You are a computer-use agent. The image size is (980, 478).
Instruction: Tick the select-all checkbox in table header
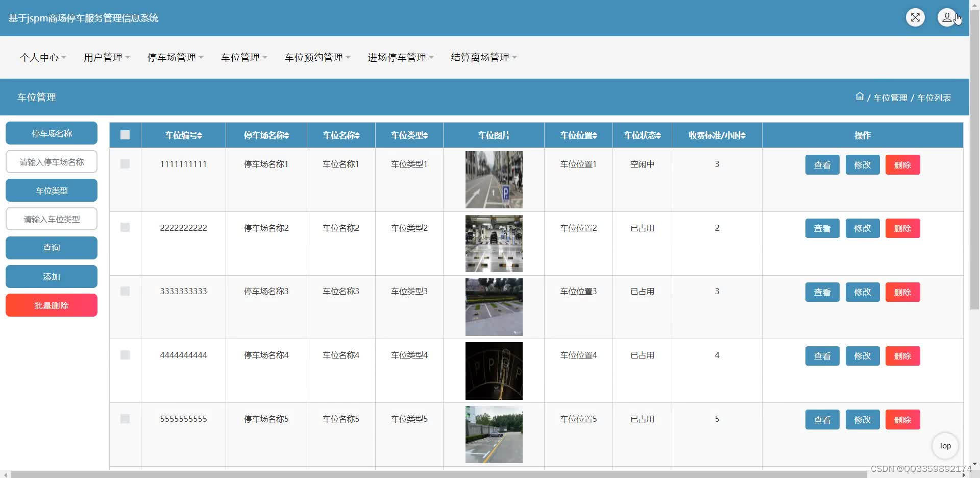tap(125, 135)
